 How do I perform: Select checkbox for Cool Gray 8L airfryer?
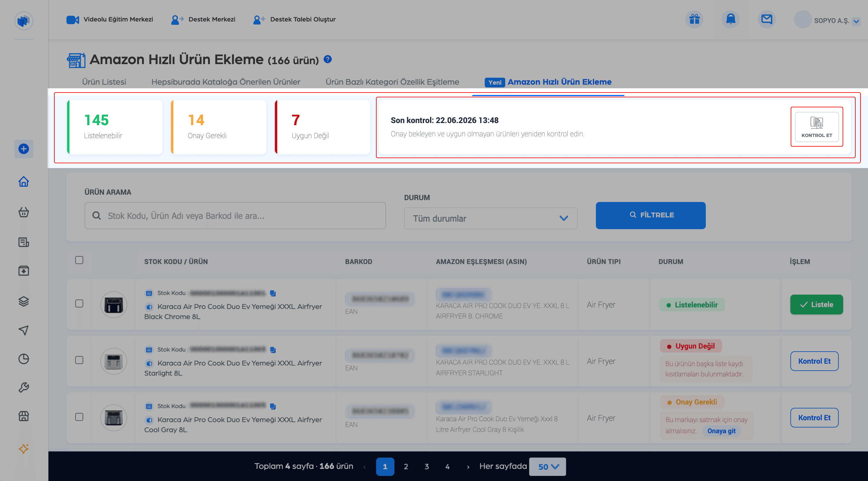coord(79,417)
